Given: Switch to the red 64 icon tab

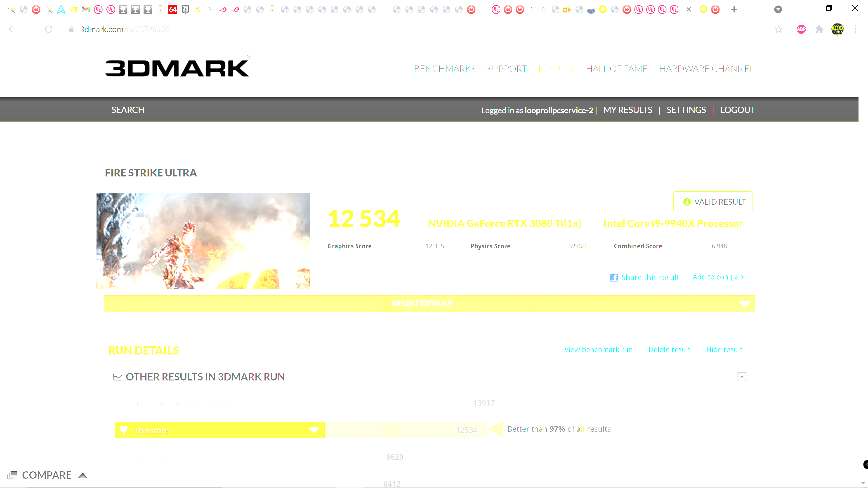Looking at the screenshot, I should (173, 9).
